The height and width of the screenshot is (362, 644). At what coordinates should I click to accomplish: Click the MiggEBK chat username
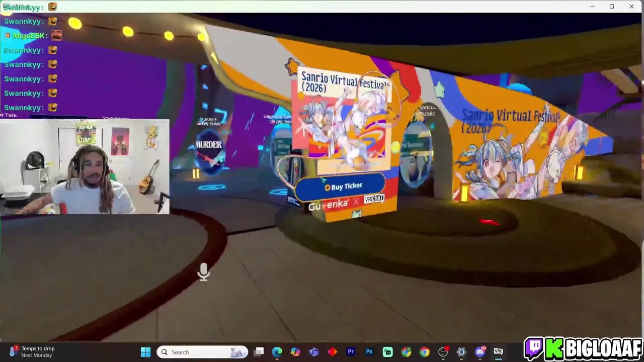30,36
